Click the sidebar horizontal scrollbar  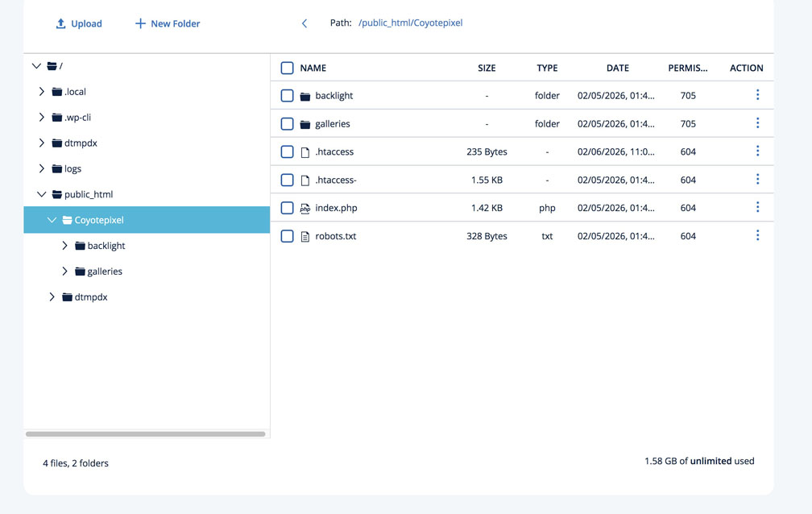click(x=145, y=434)
